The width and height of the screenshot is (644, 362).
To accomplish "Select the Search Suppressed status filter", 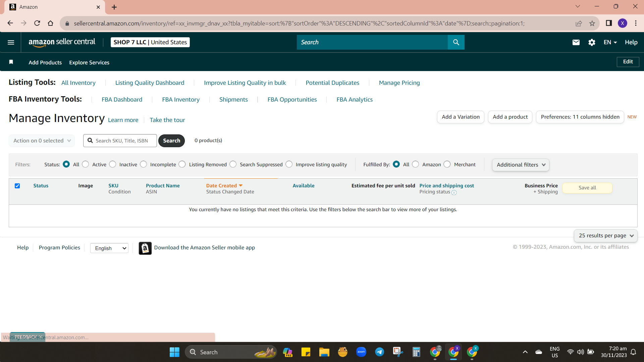I will click(233, 164).
